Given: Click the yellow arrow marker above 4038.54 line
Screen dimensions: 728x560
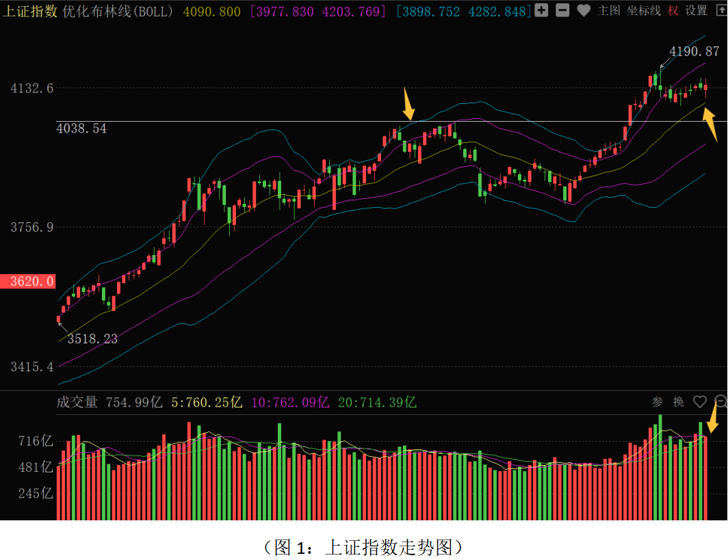Looking at the screenshot, I should click(x=408, y=103).
